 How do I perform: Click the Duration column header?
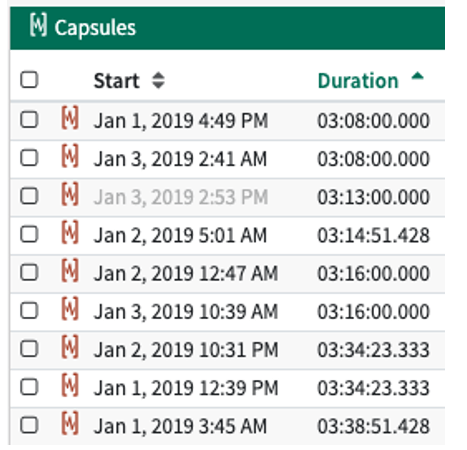[x=358, y=81]
